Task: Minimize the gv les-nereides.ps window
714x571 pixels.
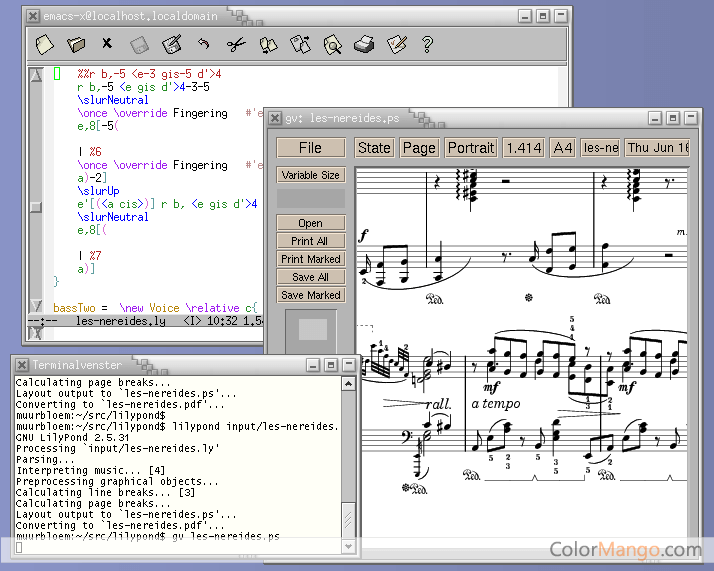Action: [x=655, y=118]
